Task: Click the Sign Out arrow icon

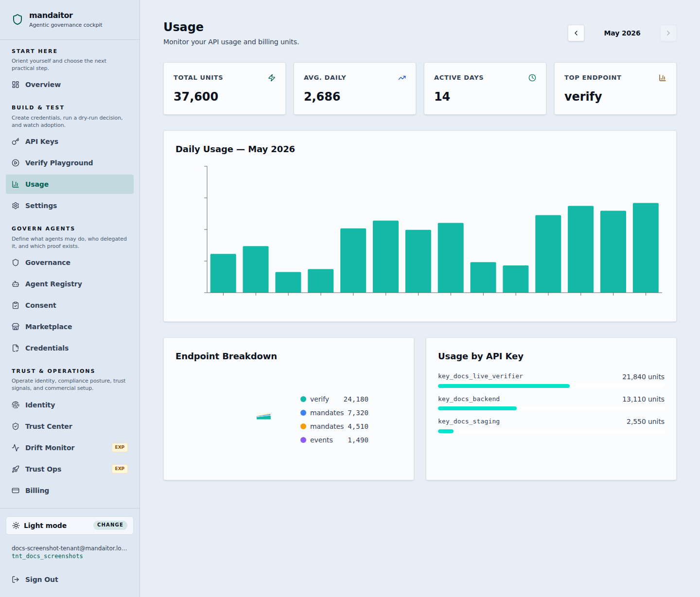Action: click(16, 579)
